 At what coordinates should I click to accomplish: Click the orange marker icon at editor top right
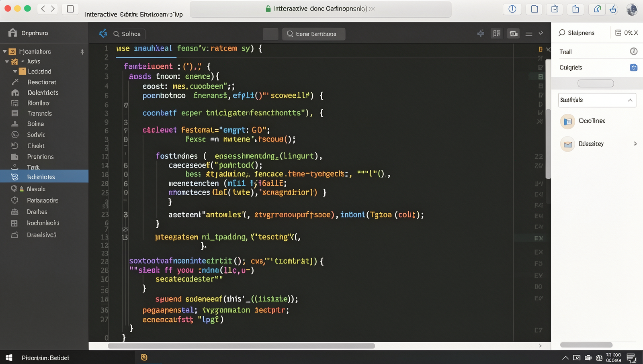541,49
